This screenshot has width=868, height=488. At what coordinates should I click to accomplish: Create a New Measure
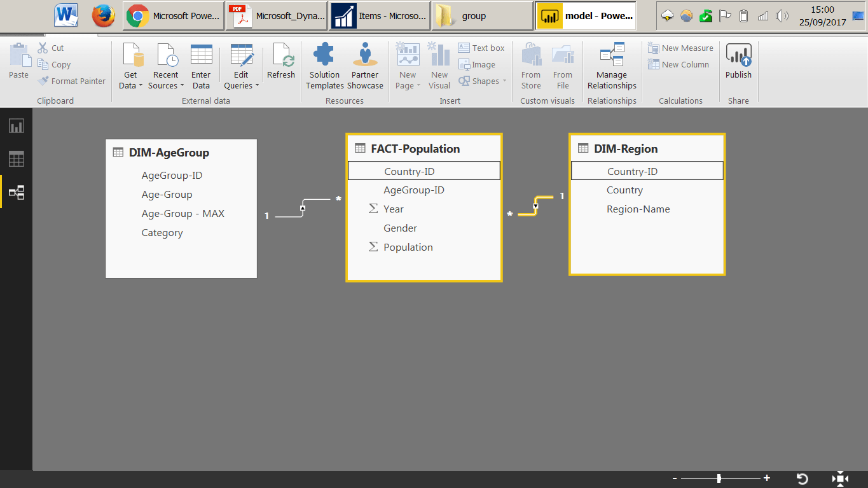(680, 48)
